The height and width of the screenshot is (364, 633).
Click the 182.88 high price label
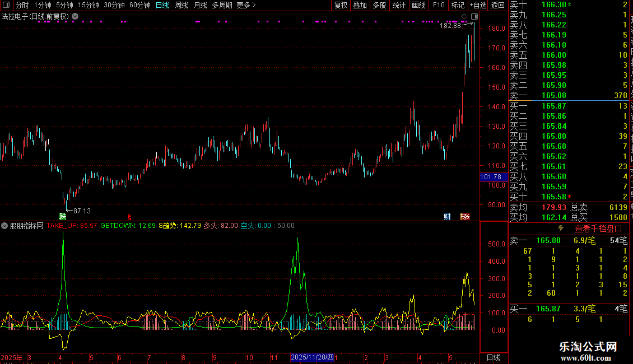click(450, 25)
